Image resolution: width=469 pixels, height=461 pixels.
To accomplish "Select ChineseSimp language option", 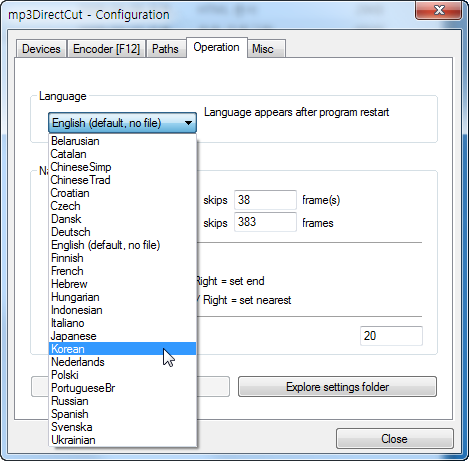I will (x=122, y=167).
